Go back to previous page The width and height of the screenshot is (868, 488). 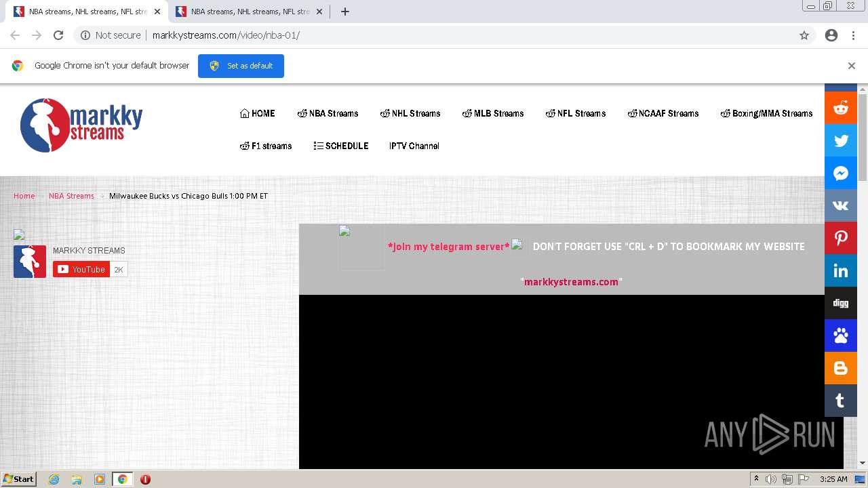tap(15, 35)
